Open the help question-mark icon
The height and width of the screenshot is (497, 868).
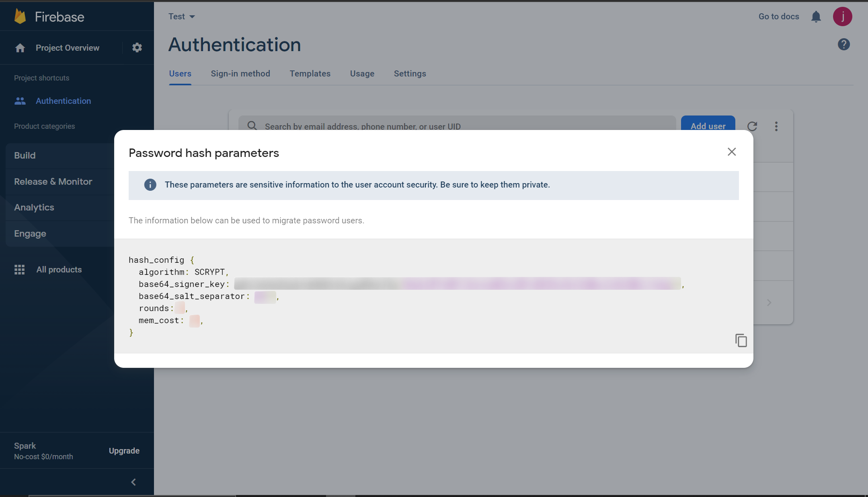click(844, 44)
